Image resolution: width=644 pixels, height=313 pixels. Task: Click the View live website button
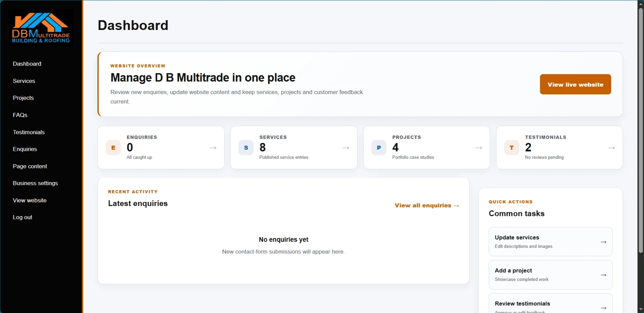point(575,84)
